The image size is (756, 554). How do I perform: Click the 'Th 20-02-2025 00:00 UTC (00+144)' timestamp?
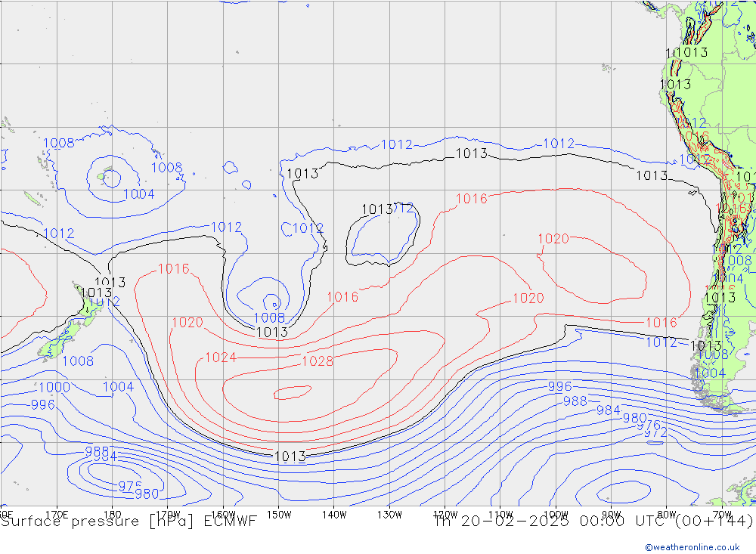(x=593, y=522)
